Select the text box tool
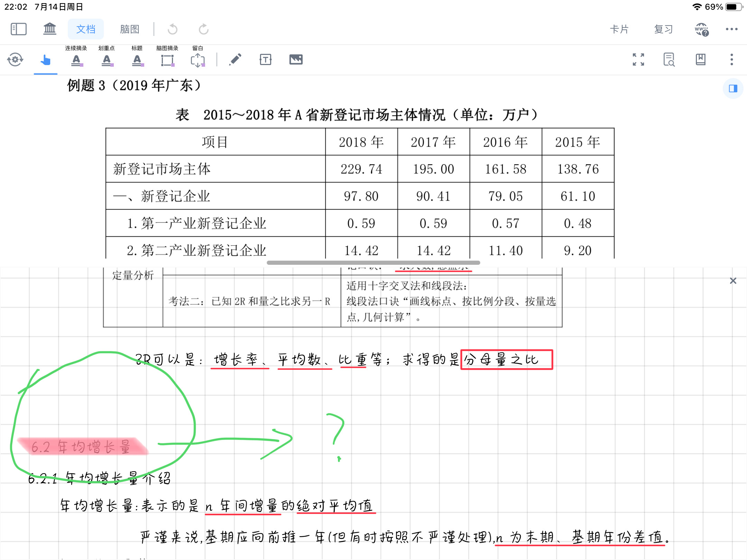This screenshot has height=560, width=747. point(265,59)
